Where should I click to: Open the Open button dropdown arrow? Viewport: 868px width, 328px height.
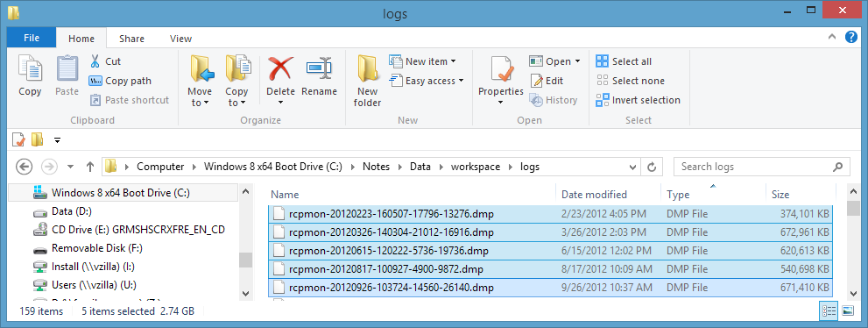578,61
